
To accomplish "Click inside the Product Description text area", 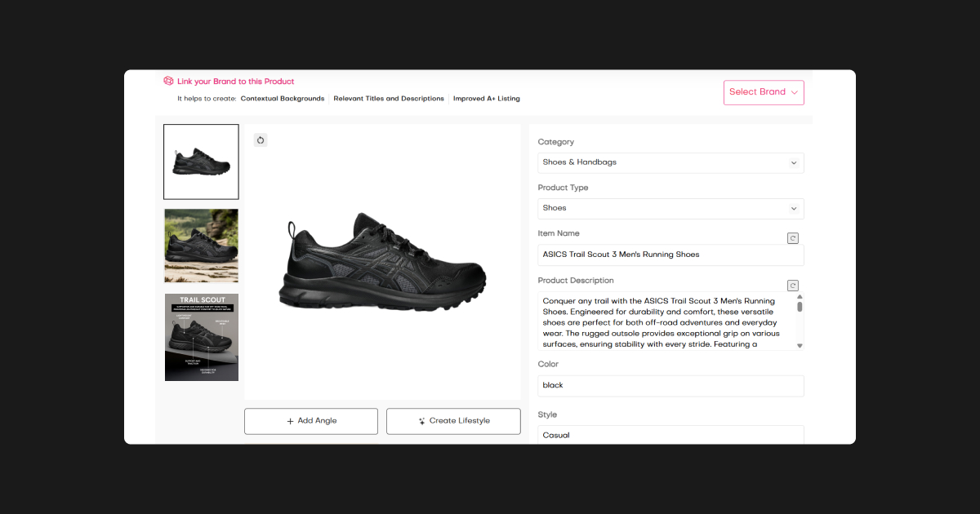I will pyautogui.click(x=666, y=321).
